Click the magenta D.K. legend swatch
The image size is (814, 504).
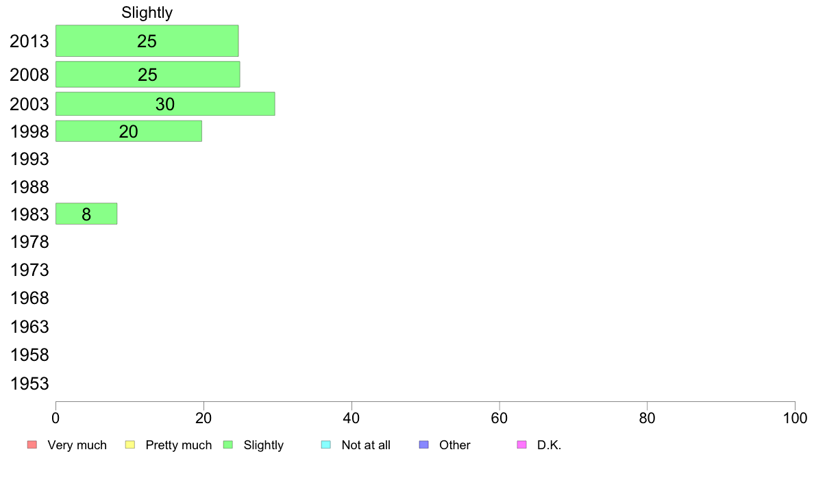[x=521, y=445]
